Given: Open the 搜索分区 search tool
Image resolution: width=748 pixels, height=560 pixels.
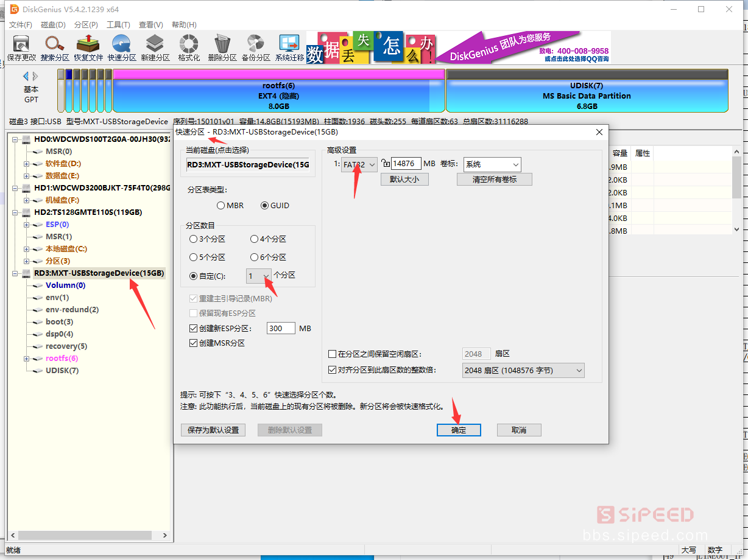Looking at the screenshot, I should [55, 48].
